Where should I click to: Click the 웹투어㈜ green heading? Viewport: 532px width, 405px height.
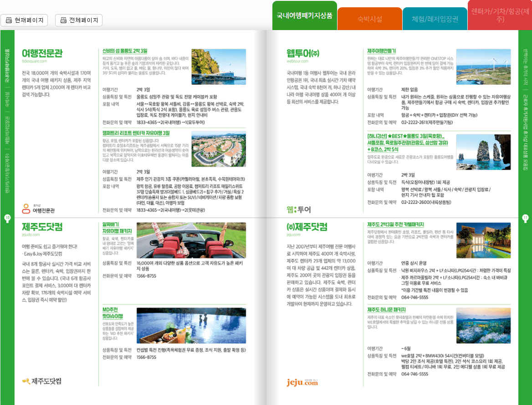[303, 53]
